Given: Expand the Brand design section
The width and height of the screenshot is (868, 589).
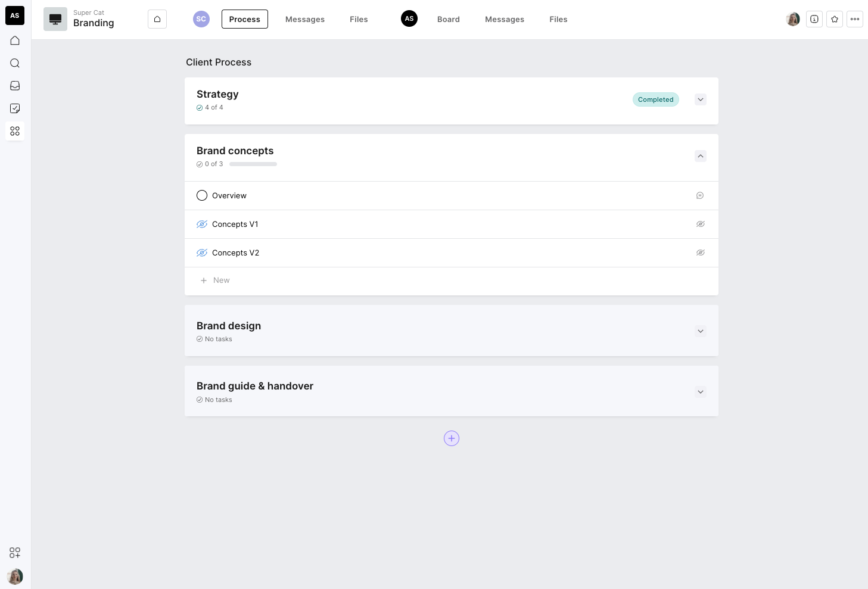Looking at the screenshot, I should pyautogui.click(x=701, y=331).
